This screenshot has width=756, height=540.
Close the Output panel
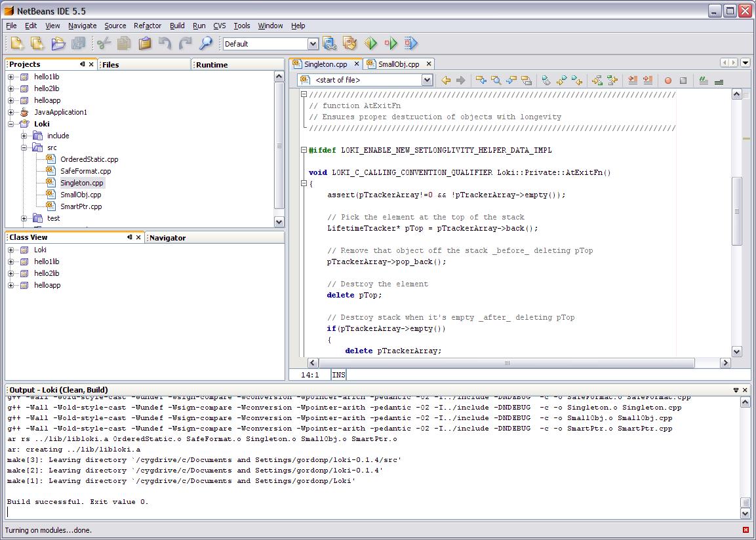click(745, 390)
